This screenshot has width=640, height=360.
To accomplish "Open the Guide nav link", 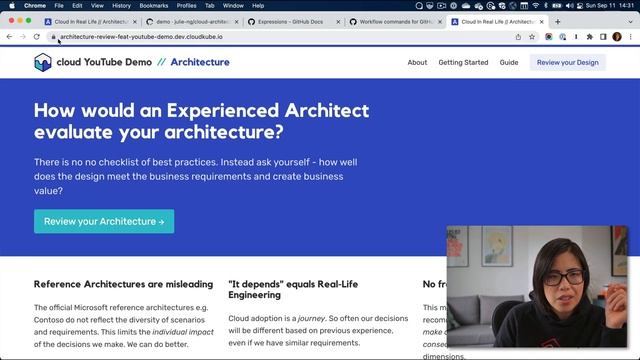I will pos(509,62).
